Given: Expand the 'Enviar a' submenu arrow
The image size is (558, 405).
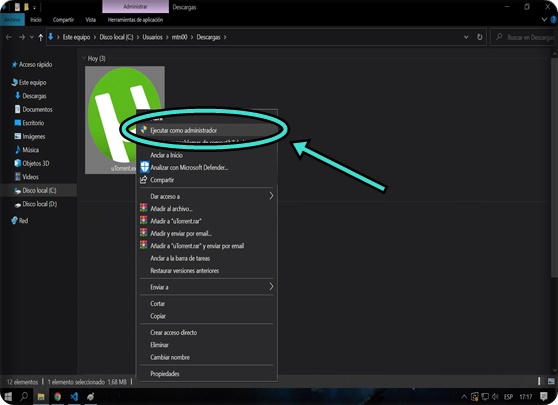Looking at the screenshot, I should 271,286.
